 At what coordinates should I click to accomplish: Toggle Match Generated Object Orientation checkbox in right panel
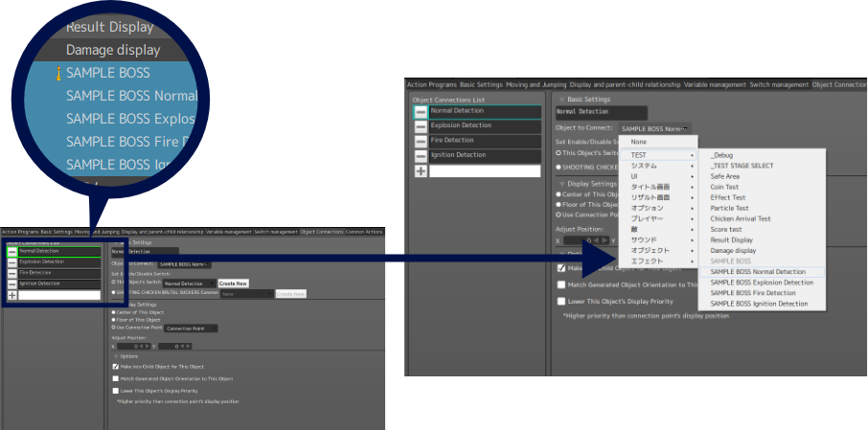561,284
